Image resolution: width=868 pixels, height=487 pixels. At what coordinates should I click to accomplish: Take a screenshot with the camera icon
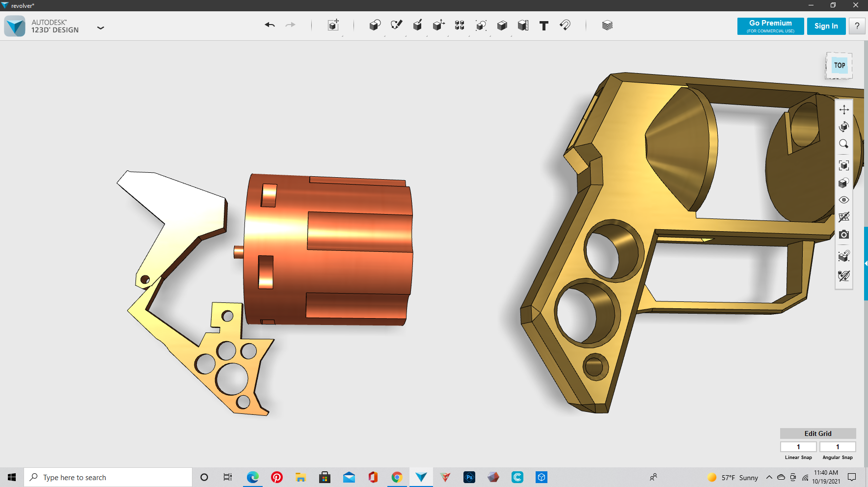843,235
